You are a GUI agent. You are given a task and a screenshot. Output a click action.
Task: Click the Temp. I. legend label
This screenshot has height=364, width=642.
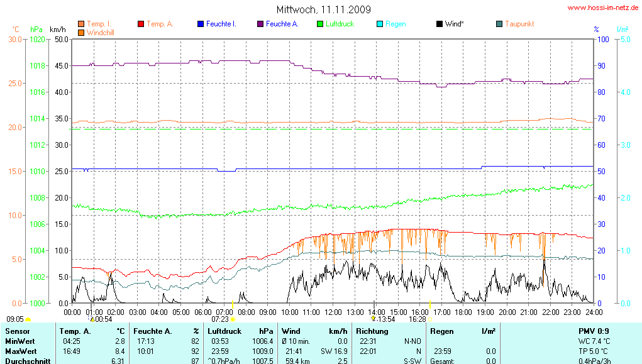[99, 24]
